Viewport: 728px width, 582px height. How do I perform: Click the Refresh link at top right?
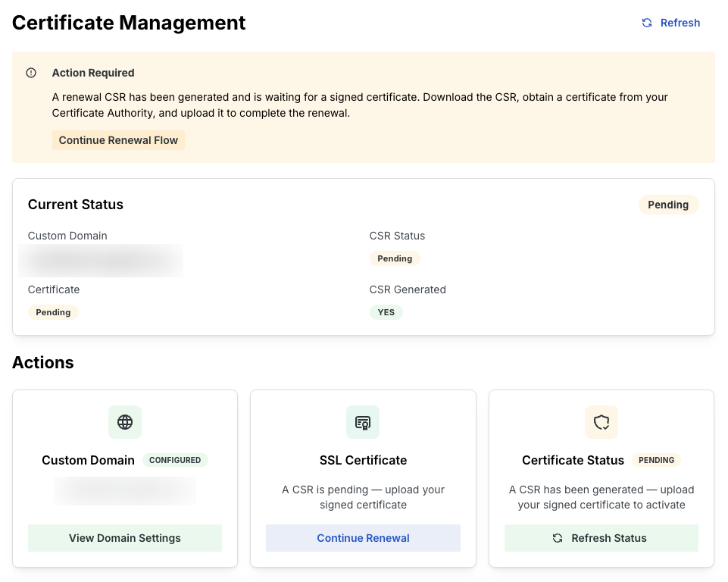click(x=670, y=23)
